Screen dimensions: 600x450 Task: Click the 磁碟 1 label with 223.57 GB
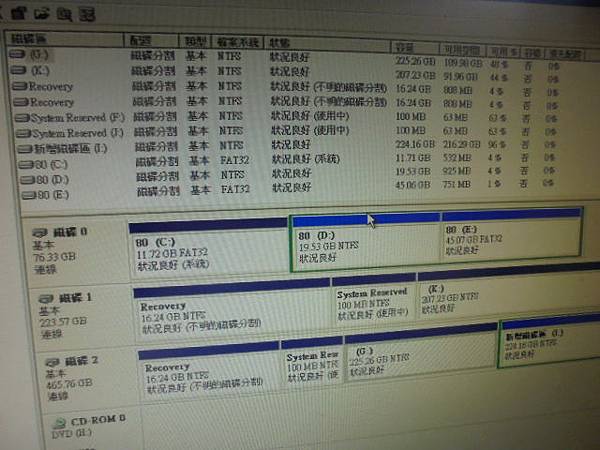click(65, 316)
